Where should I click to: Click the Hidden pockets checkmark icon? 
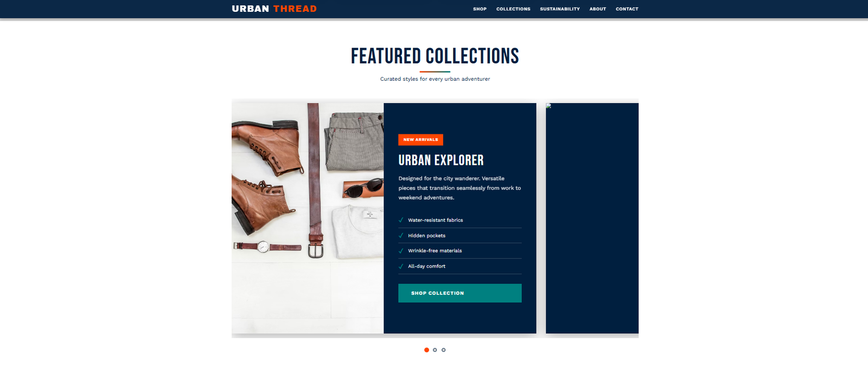click(401, 236)
